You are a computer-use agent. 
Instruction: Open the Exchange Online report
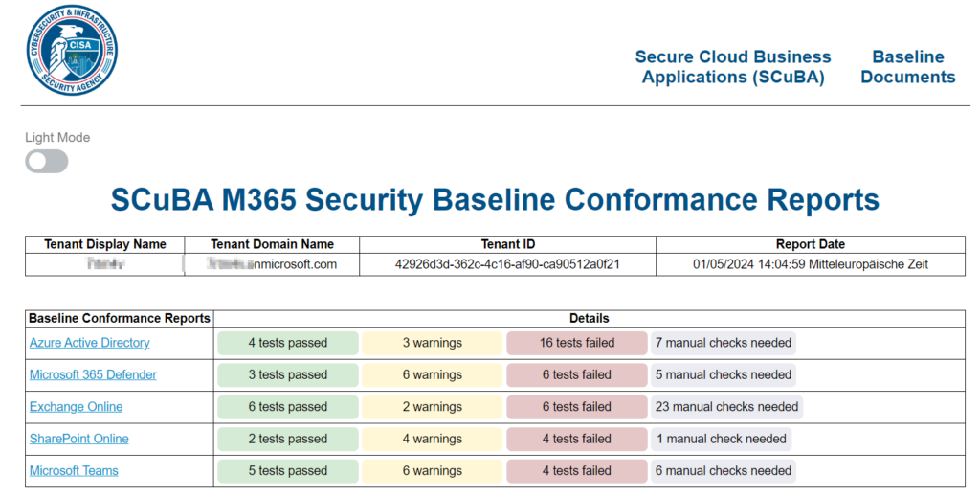pyautogui.click(x=76, y=407)
